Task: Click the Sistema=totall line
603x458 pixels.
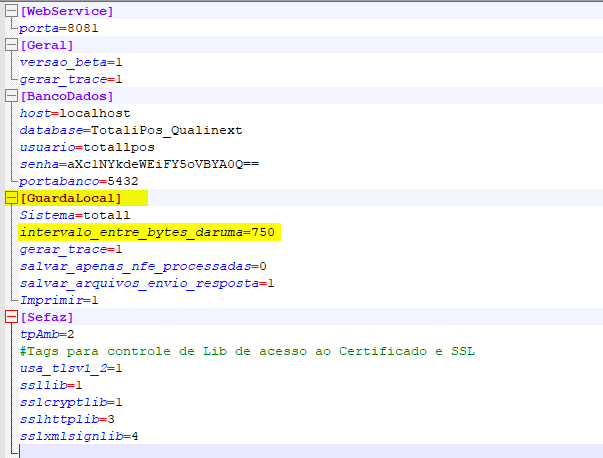Action: [x=75, y=215]
